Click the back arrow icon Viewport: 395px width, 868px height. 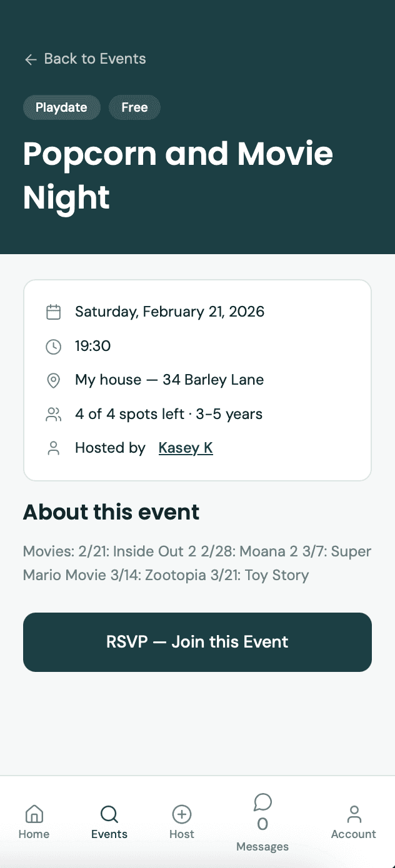[x=30, y=59]
